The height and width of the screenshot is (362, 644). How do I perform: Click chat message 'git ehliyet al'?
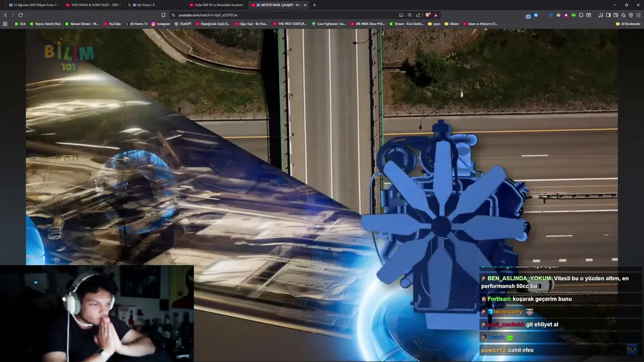pos(542,325)
